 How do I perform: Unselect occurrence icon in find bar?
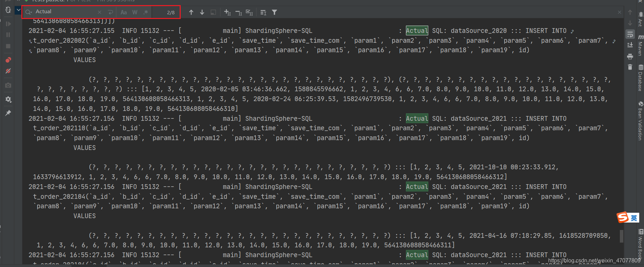coord(239,13)
